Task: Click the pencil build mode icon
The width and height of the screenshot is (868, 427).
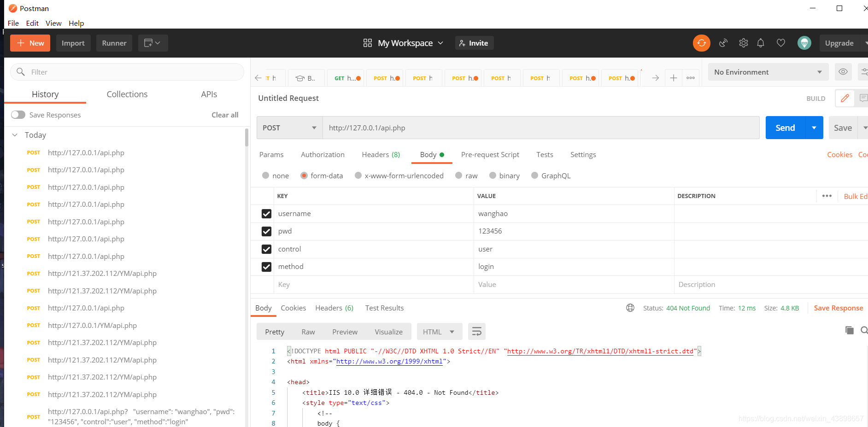Action: point(845,98)
